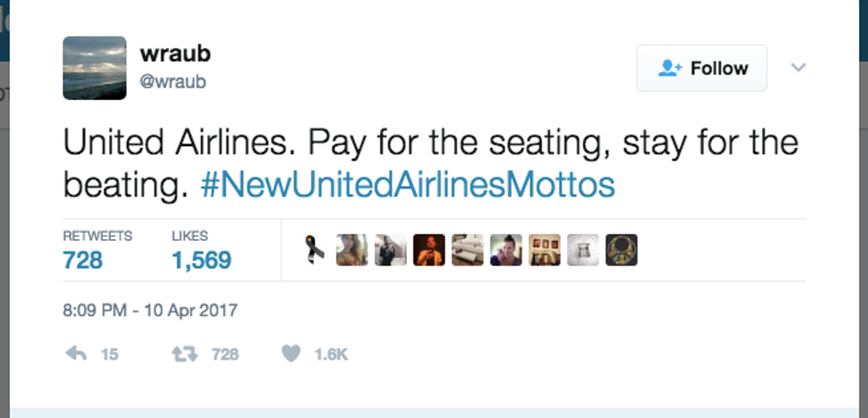The height and width of the screenshot is (418, 868).
Task: Open the @wraub handle link
Action: point(174,82)
